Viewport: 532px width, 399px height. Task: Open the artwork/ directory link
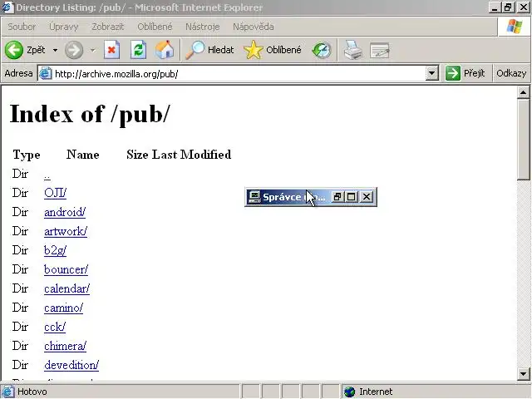click(66, 231)
